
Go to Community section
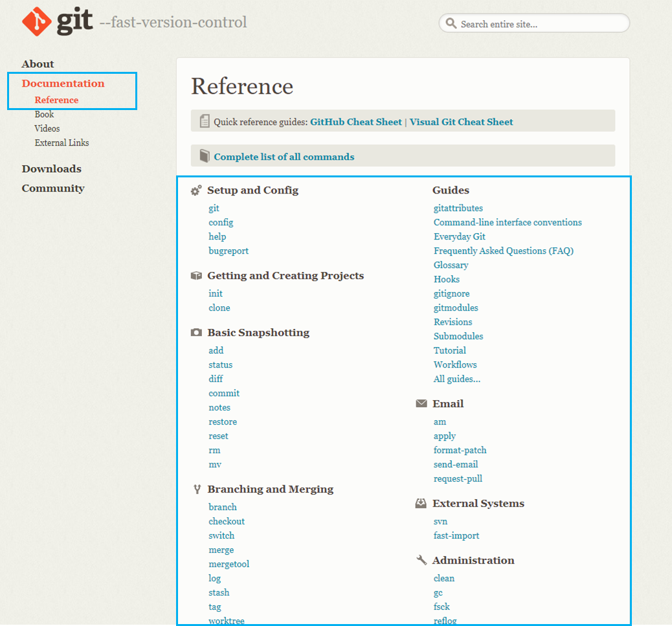(53, 188)
